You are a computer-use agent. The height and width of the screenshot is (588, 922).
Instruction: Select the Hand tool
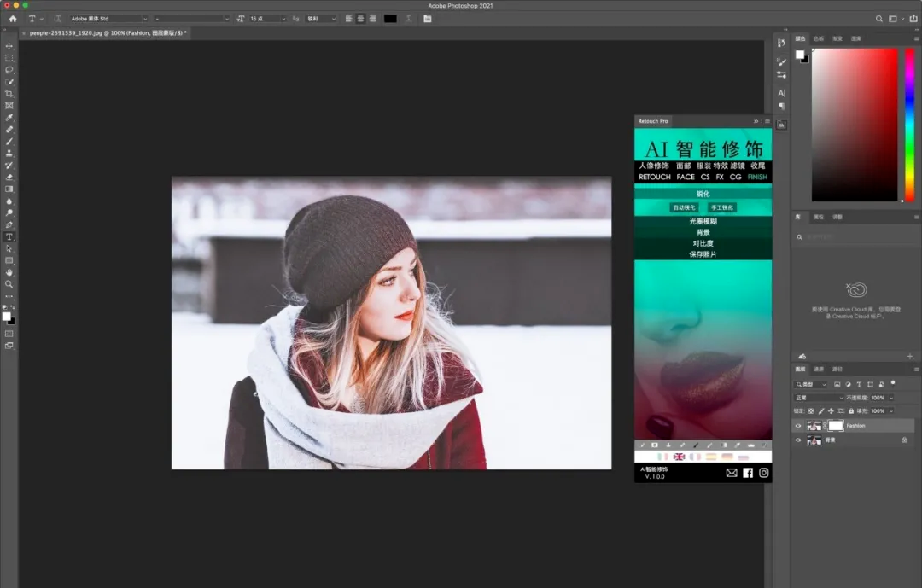(x=9, y=272)
